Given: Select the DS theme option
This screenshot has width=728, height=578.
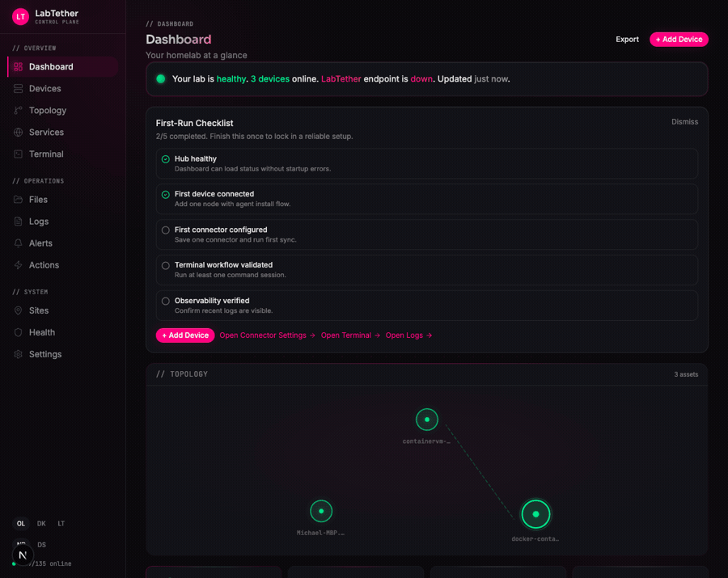Looking at the screenshot, I should pos(42,545).
